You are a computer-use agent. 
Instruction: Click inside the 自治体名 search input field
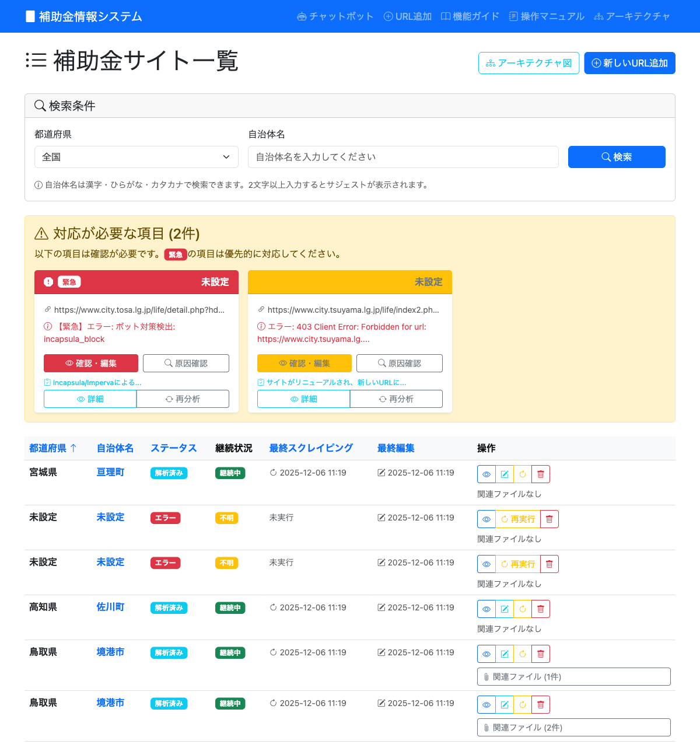point(403,157)
